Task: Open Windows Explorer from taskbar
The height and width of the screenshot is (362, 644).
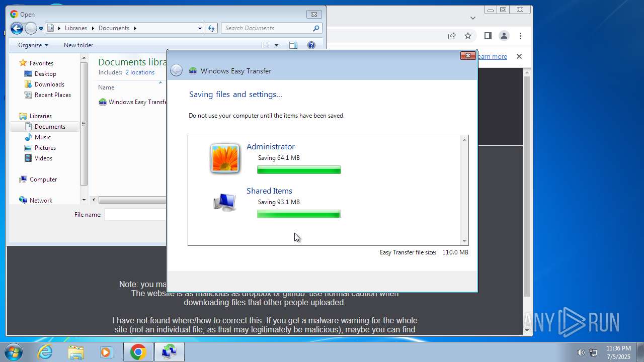Action: [76, 352]
